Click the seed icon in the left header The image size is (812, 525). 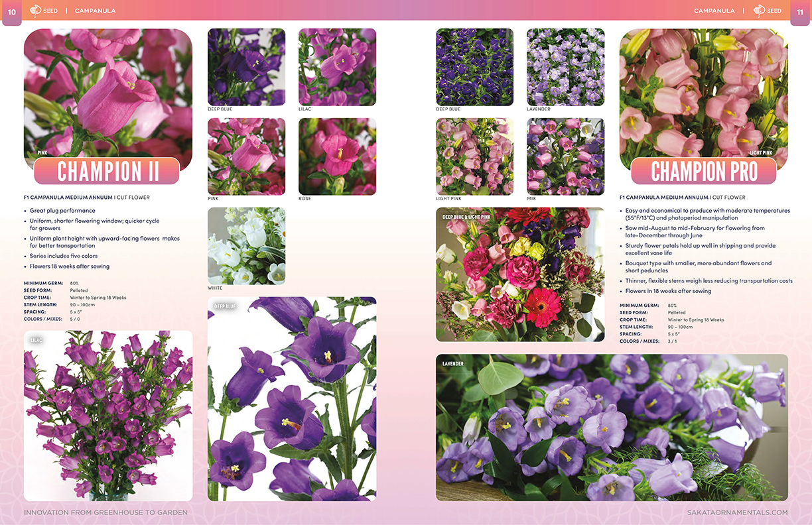[x=36, y=11]
